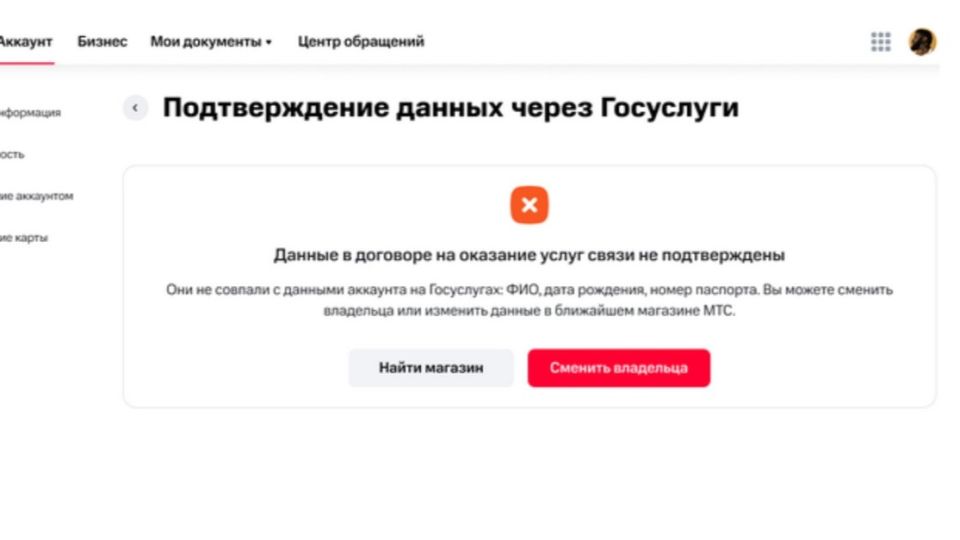Select the sidebar item ending in карты
960x540 pixels.
tap(23, 238)
